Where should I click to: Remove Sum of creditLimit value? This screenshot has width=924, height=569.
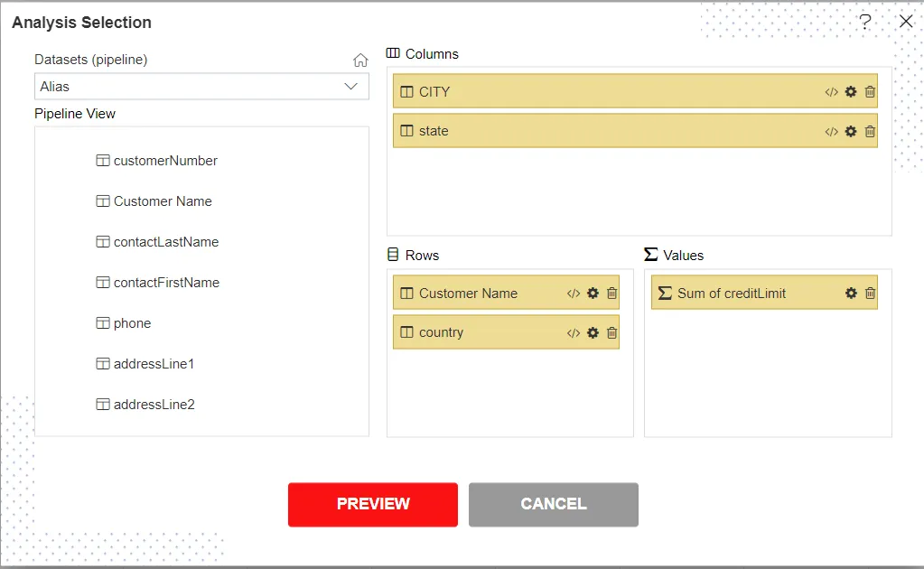[870, 294]
